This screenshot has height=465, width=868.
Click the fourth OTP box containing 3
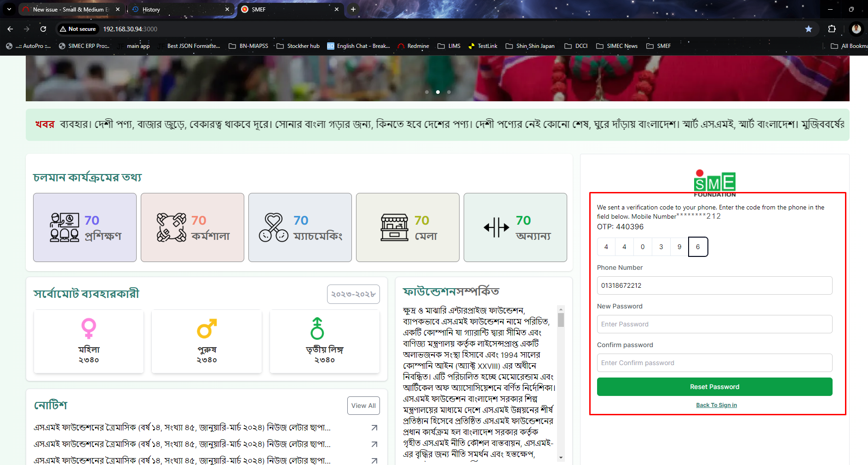coord(661,247)
